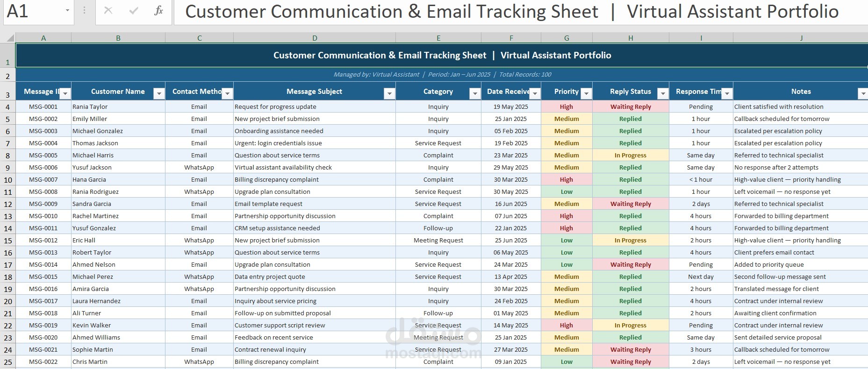Open the Contact Method filter dropdown
This screenshot has width=868, height=369.
click(x=227, y=94)
